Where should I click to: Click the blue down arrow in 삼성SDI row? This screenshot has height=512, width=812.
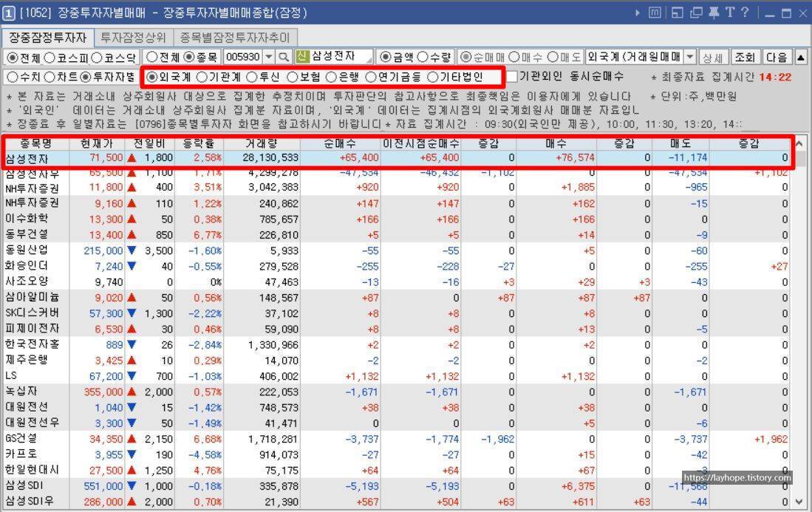(132, 486)
